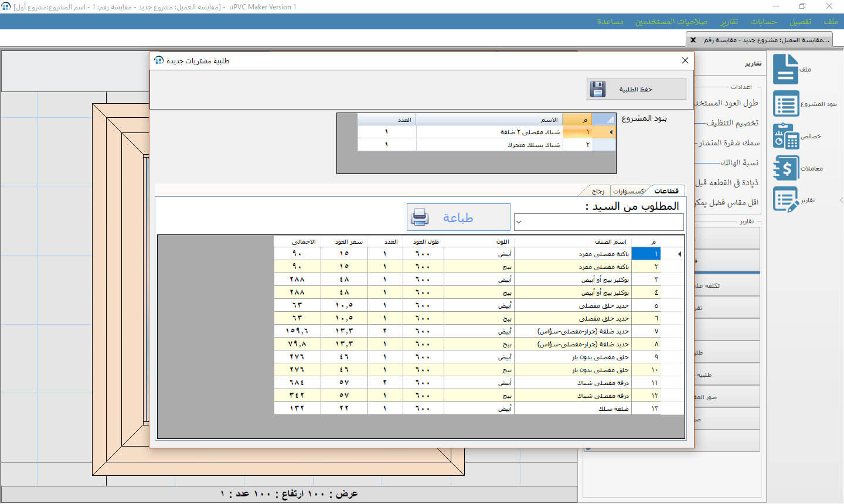Close the طلبية مشتريات جديدة dialog
This screenshot has width=844, height=504.
coord(685,60)
